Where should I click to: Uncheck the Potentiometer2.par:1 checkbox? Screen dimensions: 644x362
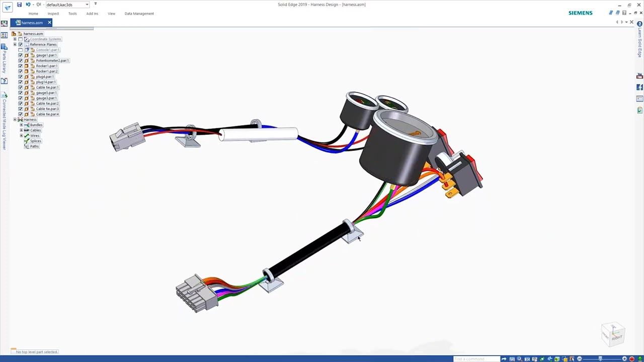21,60
